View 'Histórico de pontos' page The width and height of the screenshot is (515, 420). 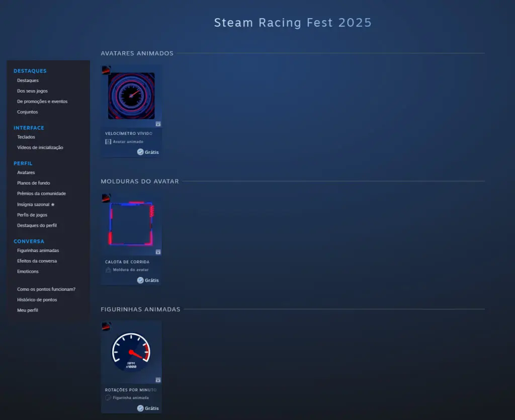point(37,299)
